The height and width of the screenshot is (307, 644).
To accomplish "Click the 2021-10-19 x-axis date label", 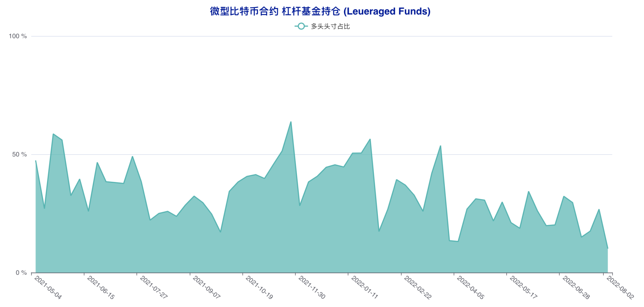I will [259, 288].
